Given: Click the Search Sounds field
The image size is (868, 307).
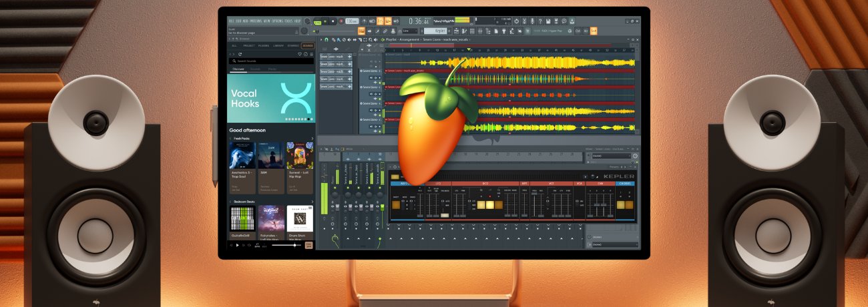Looking at the screenshot, I should point(271,61).
